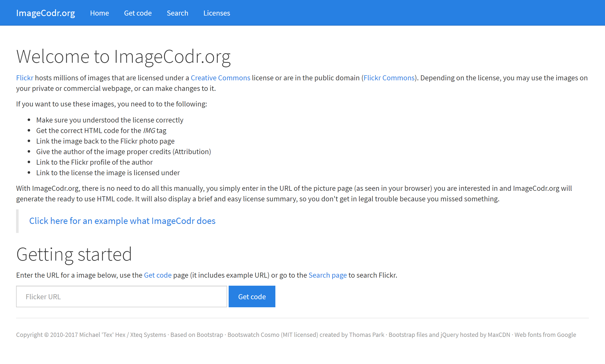Click 'Link to the Flickr profile of the author'

tap(94, 162)
